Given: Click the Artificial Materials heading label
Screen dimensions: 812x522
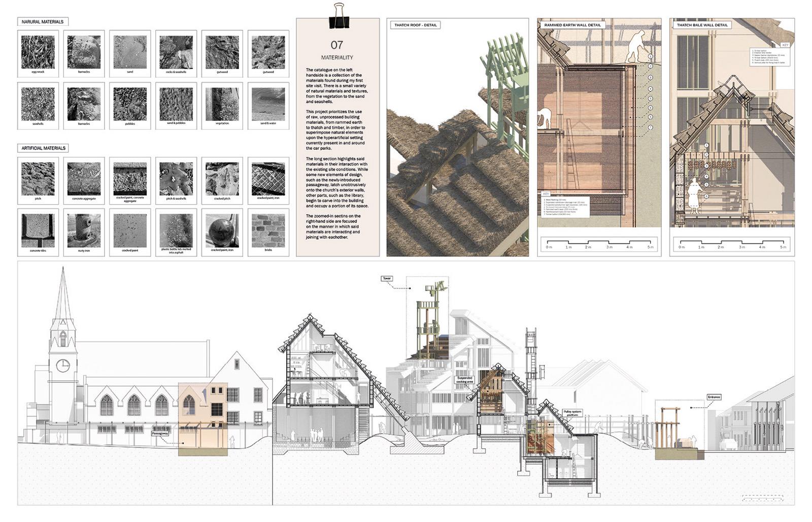Looking at the screenshot, I should click(x=44, y=148).
